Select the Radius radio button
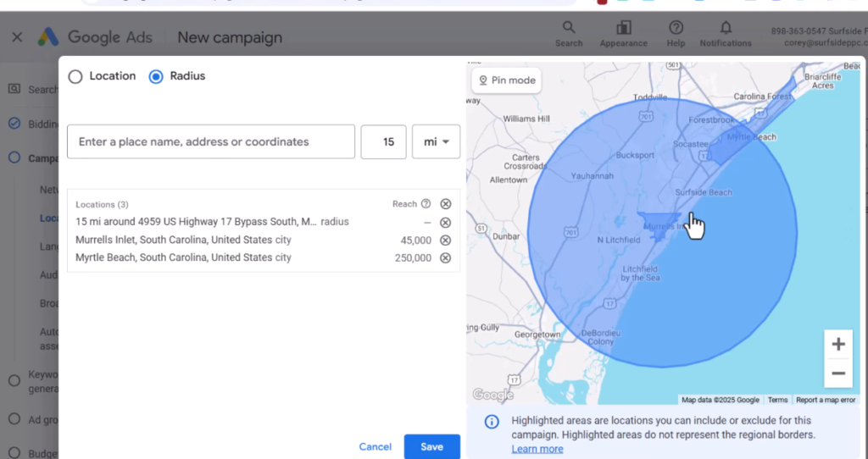The height and width of the screenshot is (459, 868). pos(156,76)
